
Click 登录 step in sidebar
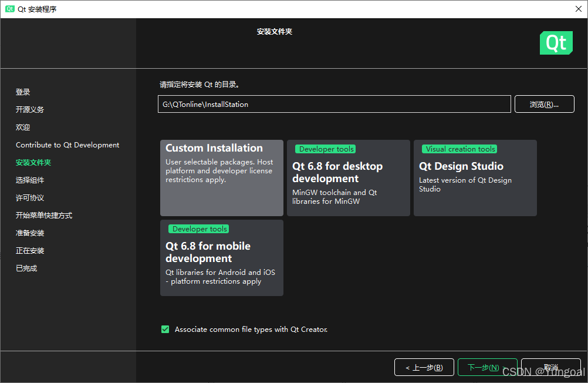23,92
